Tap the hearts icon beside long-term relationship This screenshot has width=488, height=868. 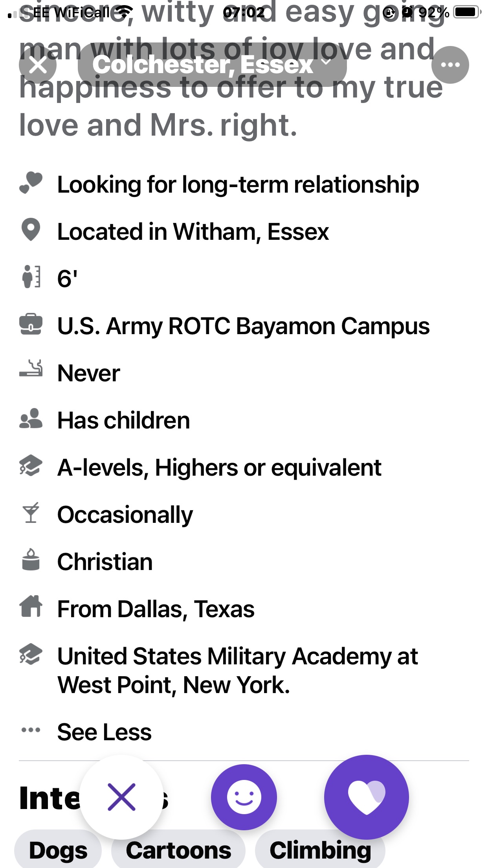(x=31, y=183)
